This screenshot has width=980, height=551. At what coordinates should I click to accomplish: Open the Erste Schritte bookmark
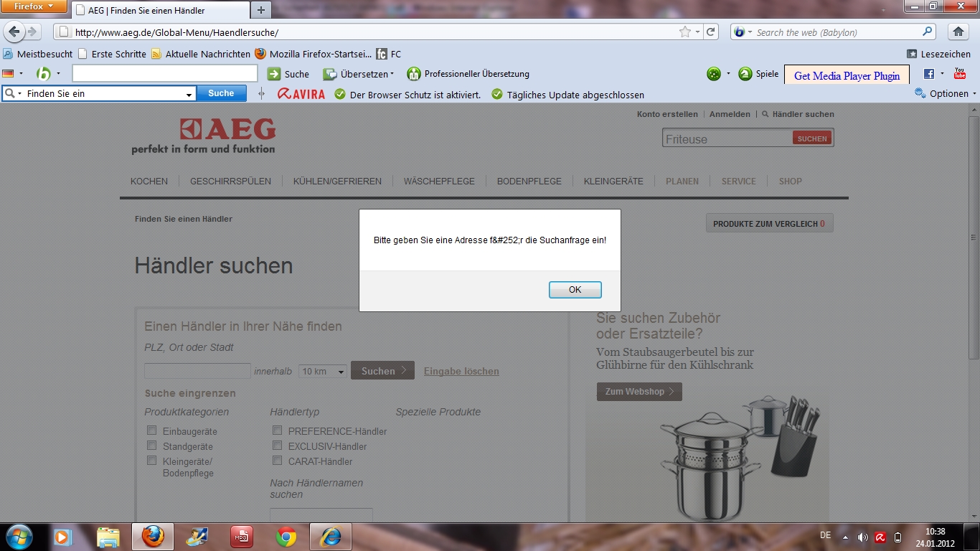coord(112,54)
